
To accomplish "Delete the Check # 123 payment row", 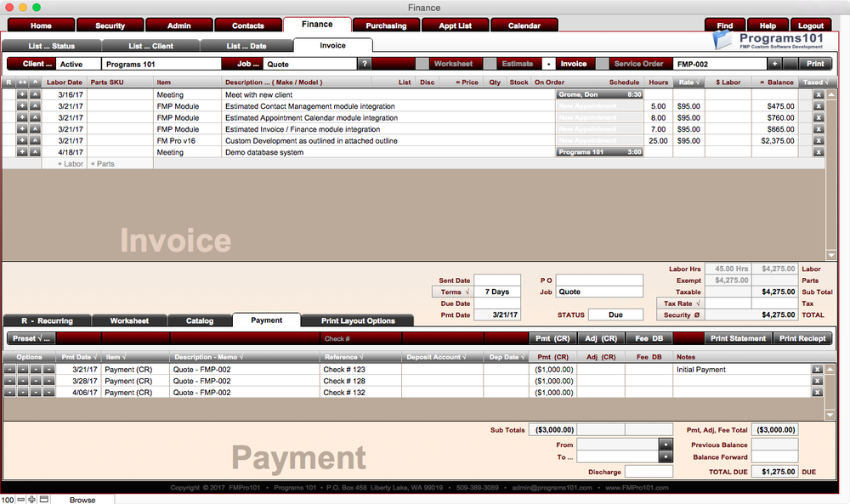I will (817, 370).
